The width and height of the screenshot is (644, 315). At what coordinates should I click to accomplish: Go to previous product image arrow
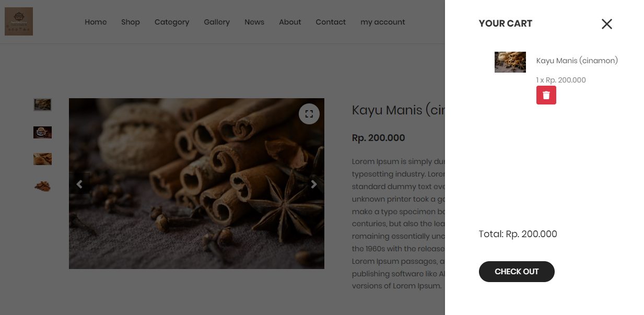(79, 184)
